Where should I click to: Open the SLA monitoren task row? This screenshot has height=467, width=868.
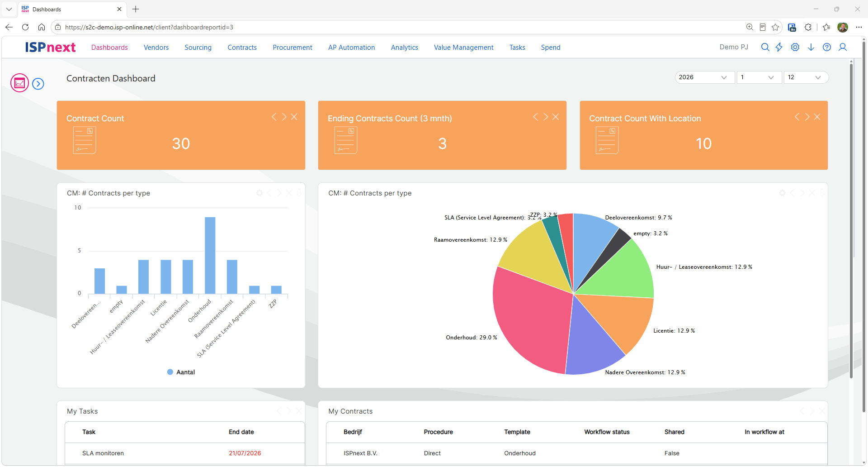coord(184,453)
